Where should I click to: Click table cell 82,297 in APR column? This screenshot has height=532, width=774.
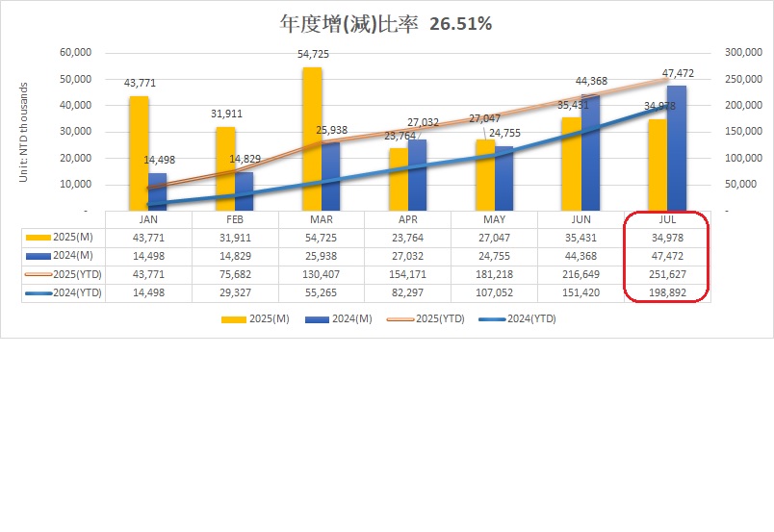(x=408, y=292)
